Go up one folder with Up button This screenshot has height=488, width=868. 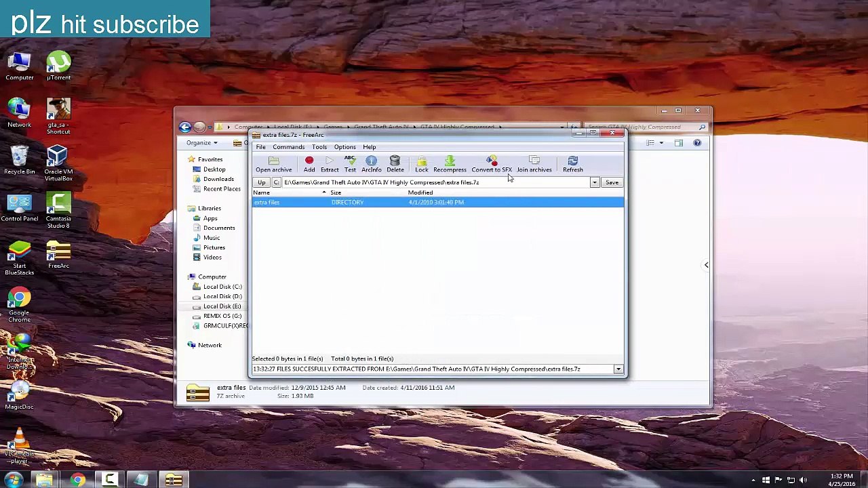click(x=262, y=182)
